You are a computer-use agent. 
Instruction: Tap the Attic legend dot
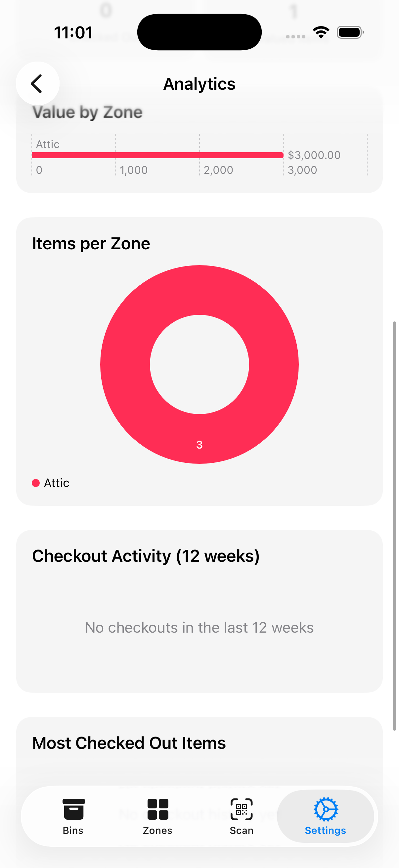[x=35, y=483]
